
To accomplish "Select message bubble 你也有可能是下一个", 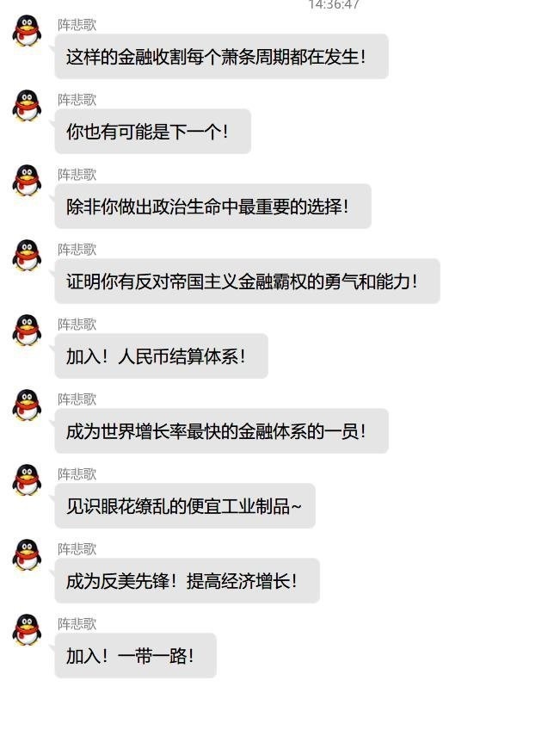I will tap(152, 132).
